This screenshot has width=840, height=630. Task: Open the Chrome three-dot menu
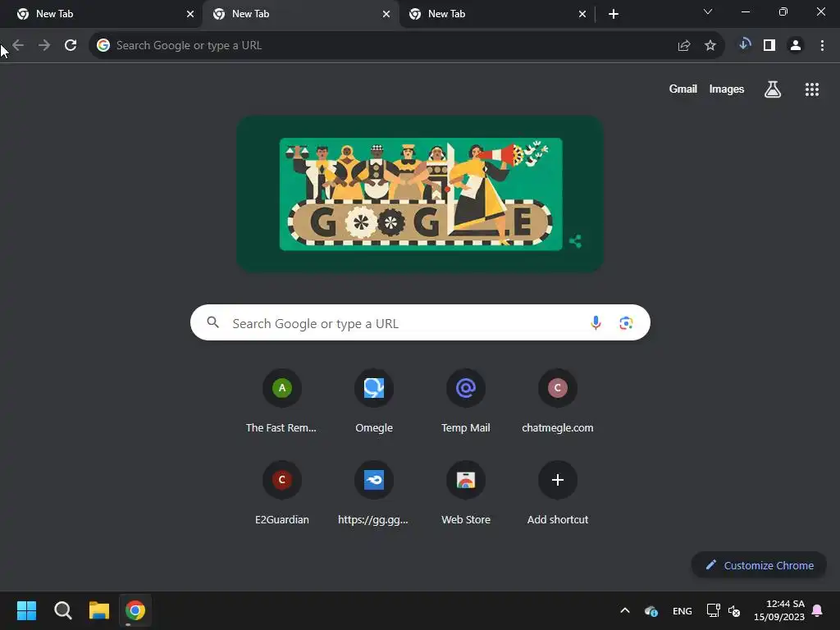point(822,46)
